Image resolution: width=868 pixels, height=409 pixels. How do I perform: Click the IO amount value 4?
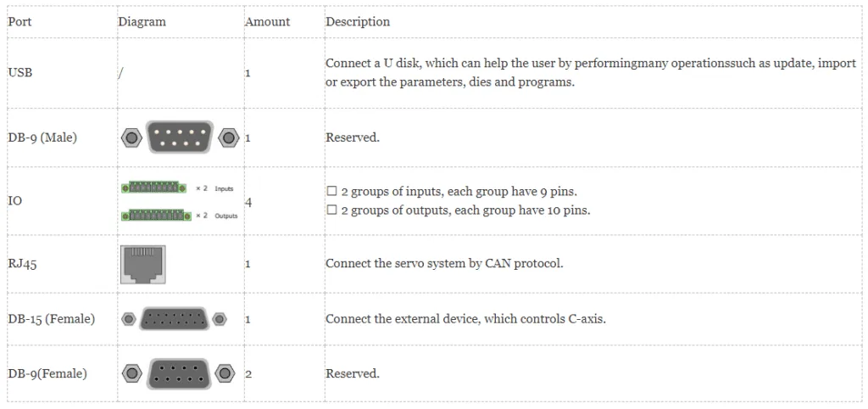[x=248, y=202]
